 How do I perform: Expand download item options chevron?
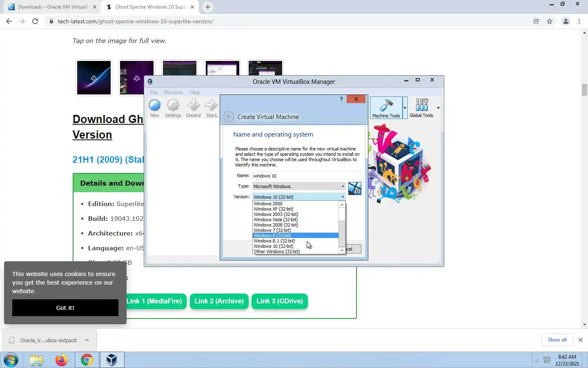(x=87, y=340)
